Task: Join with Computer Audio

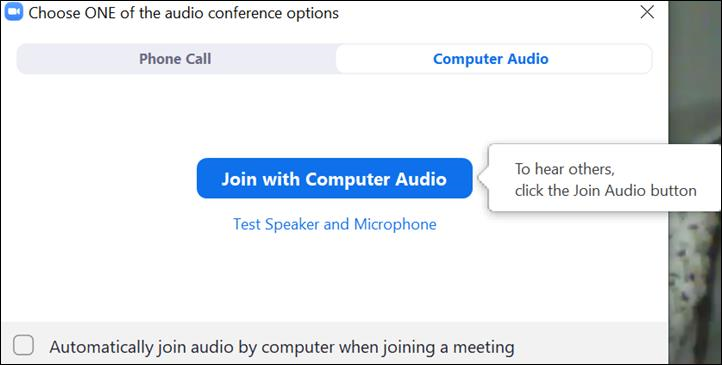Action: [335, 178]
